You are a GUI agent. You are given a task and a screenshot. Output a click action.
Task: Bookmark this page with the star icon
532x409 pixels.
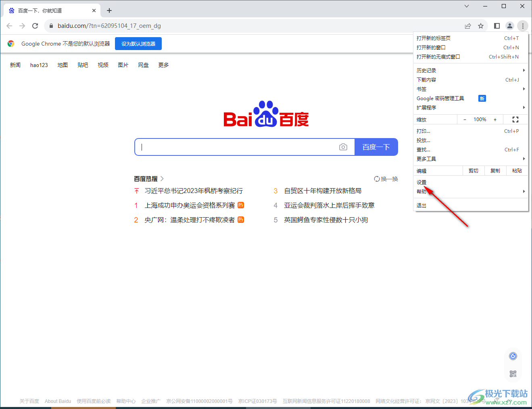(x=481, y=26)
